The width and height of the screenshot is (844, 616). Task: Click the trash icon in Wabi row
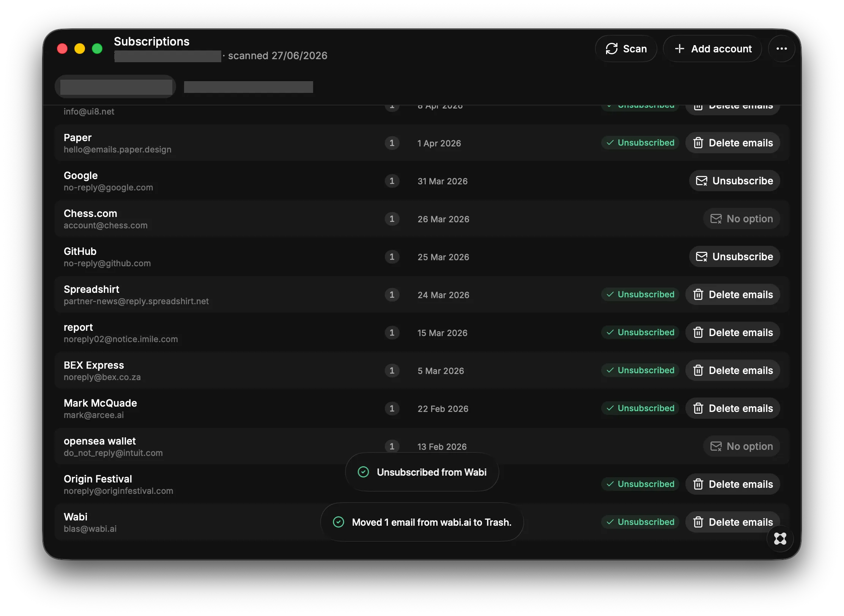pos(698,522)
